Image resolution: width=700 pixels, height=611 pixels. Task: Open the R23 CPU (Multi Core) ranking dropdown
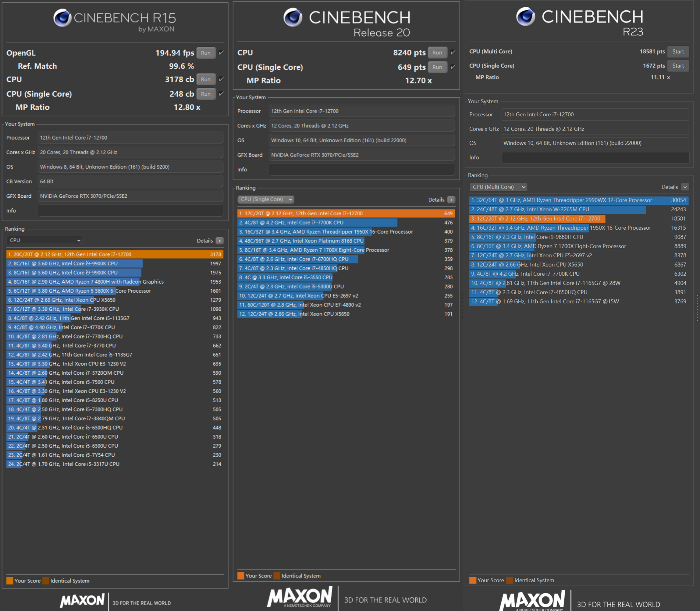coord(498,187)
